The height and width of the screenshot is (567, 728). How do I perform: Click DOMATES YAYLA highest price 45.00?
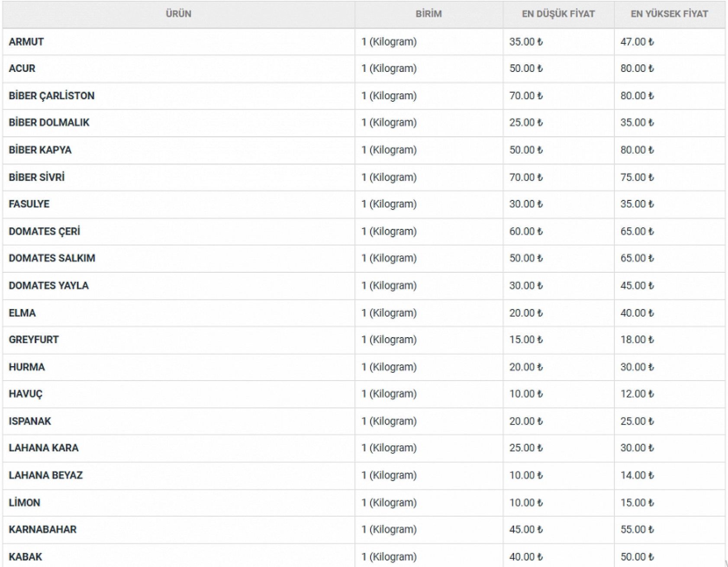pyautogui.click(x=637, y=286)
